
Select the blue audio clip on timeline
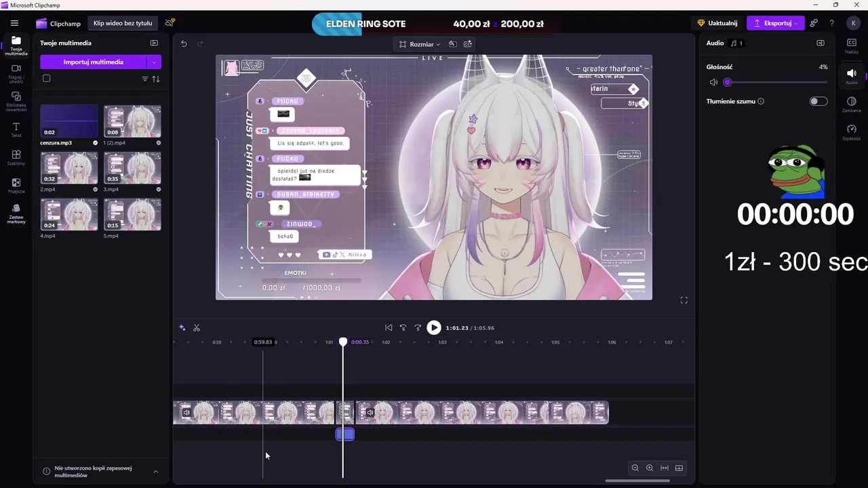point(345,434)
